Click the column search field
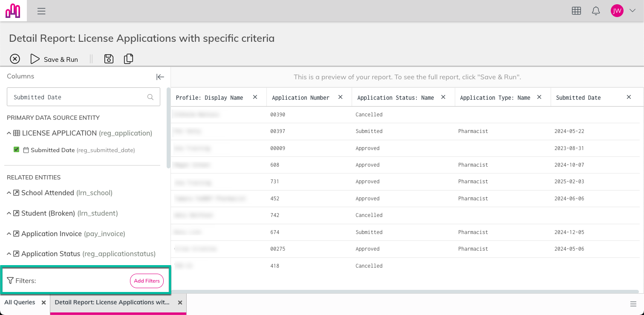This screenshot has width=644, height=315. pos(84,97)
